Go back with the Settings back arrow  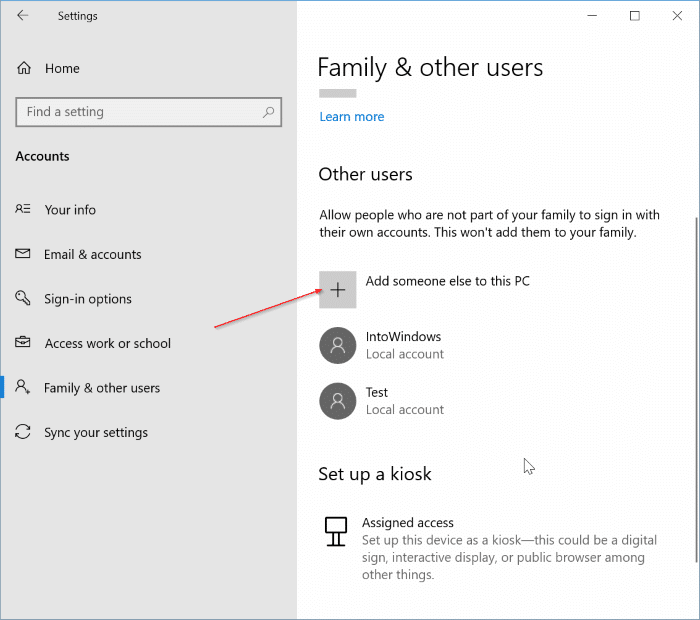(x=22, y=16)
